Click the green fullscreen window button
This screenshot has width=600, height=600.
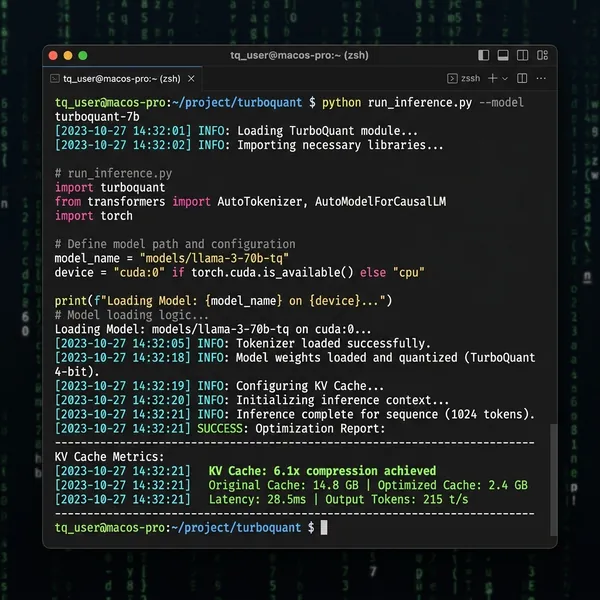click(x=83, y=56)
